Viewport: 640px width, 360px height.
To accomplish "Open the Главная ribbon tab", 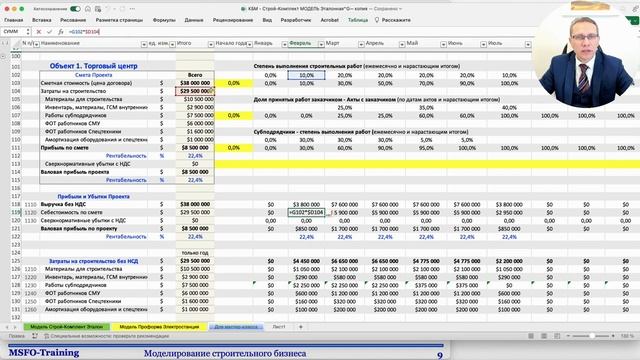I will click(x=14, y=20).
